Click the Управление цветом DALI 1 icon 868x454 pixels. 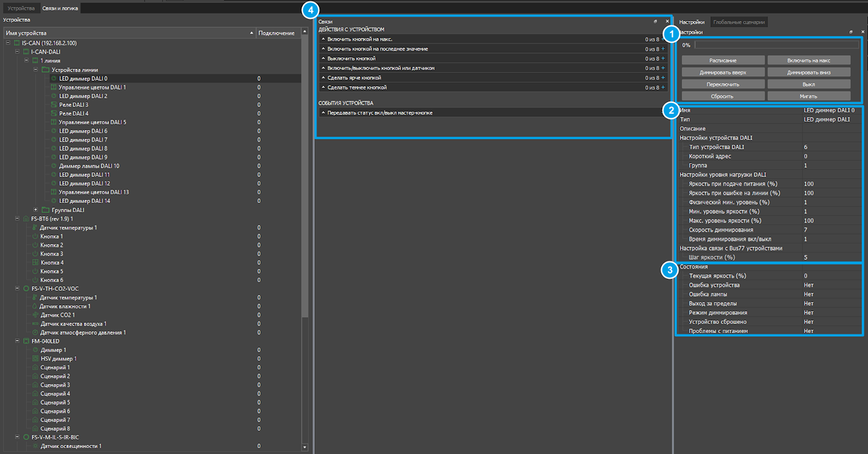54,87
